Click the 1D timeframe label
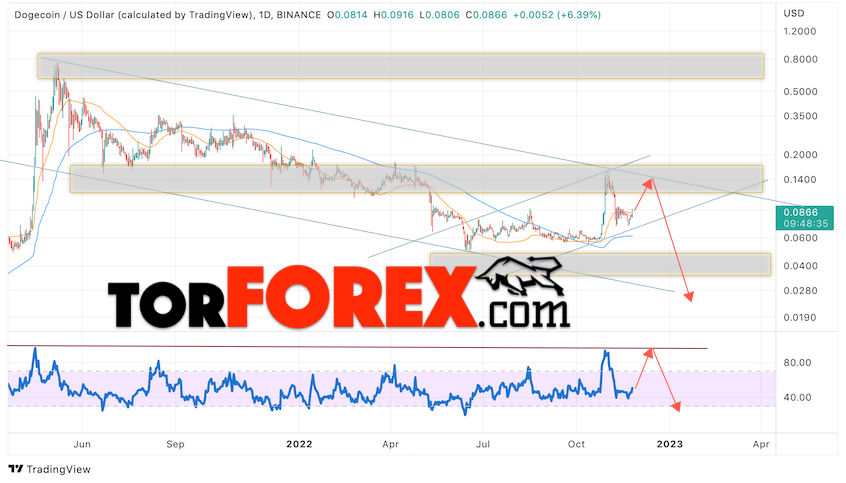Viewport: 846px width, 483px height. click(264, 15)
